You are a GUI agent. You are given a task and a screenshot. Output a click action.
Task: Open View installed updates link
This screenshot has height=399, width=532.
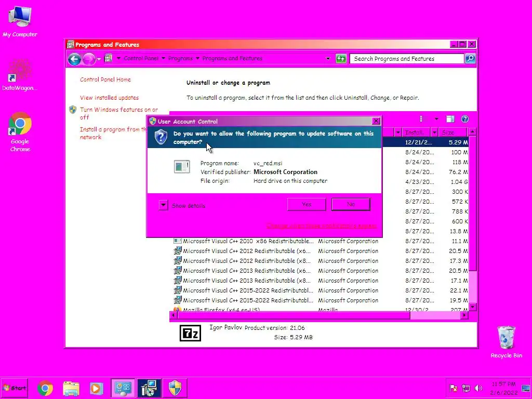pyautogui.click(x=109, y=98)
